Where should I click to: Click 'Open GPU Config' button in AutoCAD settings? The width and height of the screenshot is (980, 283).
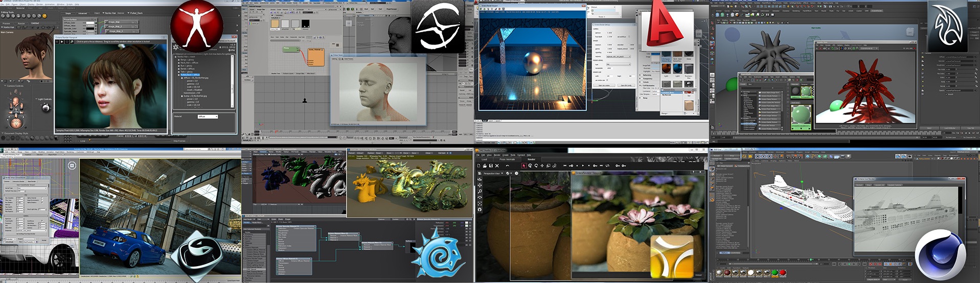tap(626, 85)
